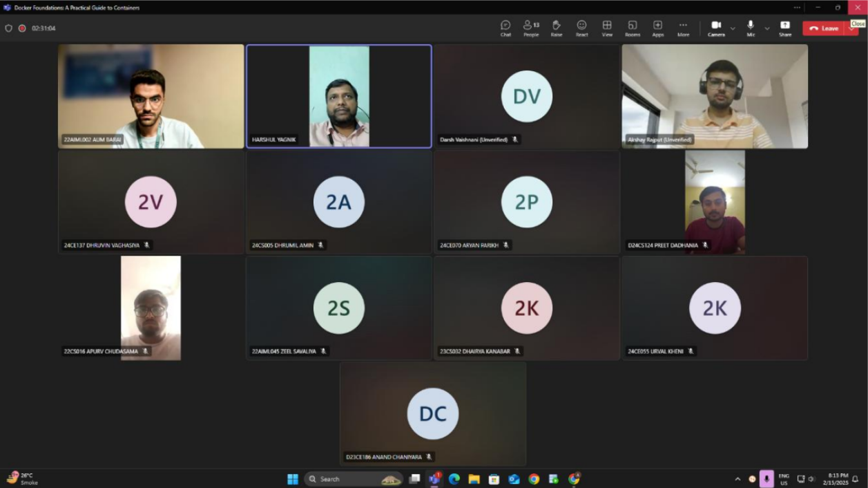868x488 pixels.
Task: Select the HARSHUL YAGNIK video tile
Action: [x=339, y=96]
